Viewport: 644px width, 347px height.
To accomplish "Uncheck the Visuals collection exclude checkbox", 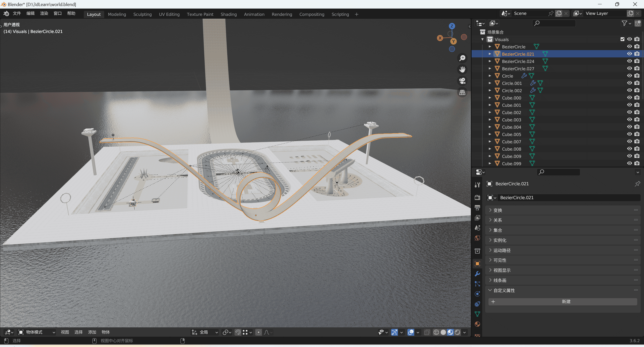I will click(x=622, y=39).
